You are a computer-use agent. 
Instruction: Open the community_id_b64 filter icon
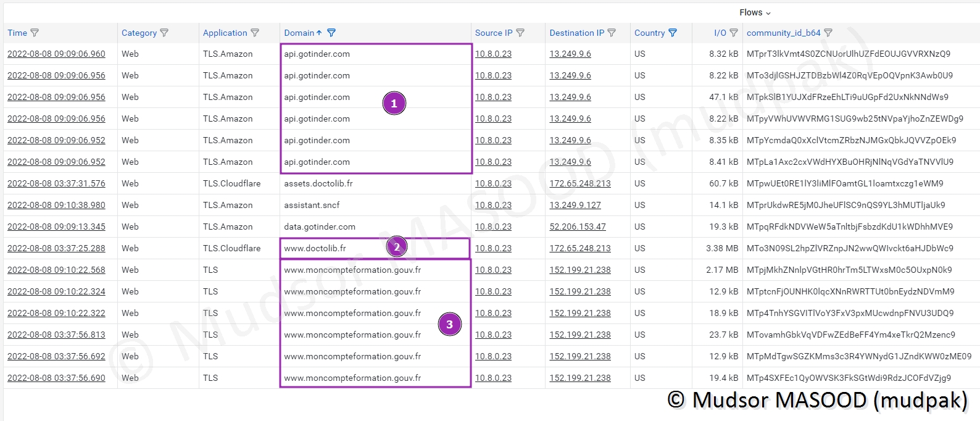click(828, 33)
